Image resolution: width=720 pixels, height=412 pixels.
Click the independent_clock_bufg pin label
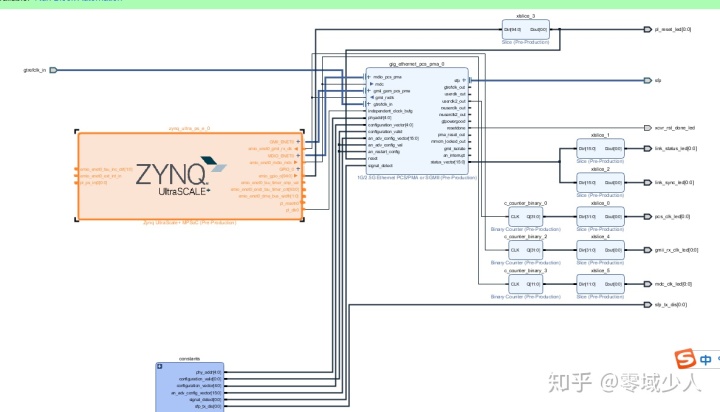[x=390, y=111]
